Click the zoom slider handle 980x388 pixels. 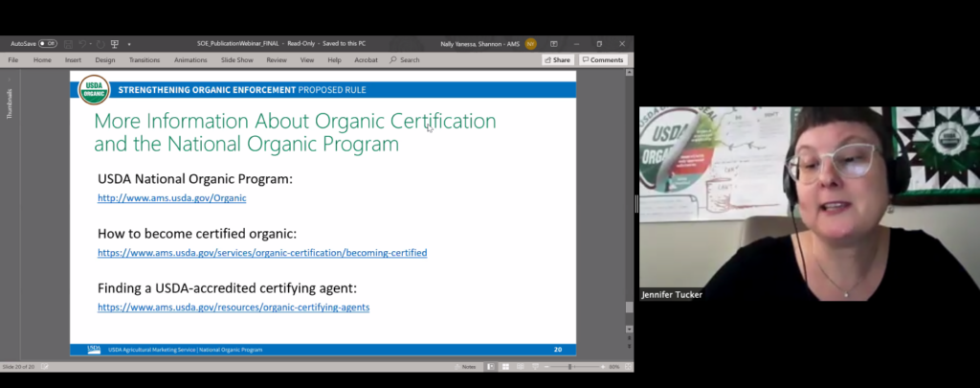(x=570, y=367)
